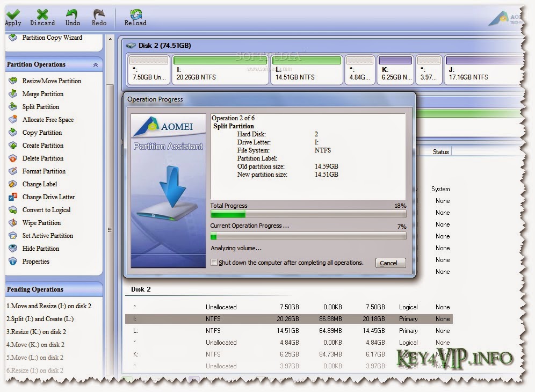The image size is (535, 392).
Task: Select the 7.50GB Unallocated table row
Action: coord(288,307)
